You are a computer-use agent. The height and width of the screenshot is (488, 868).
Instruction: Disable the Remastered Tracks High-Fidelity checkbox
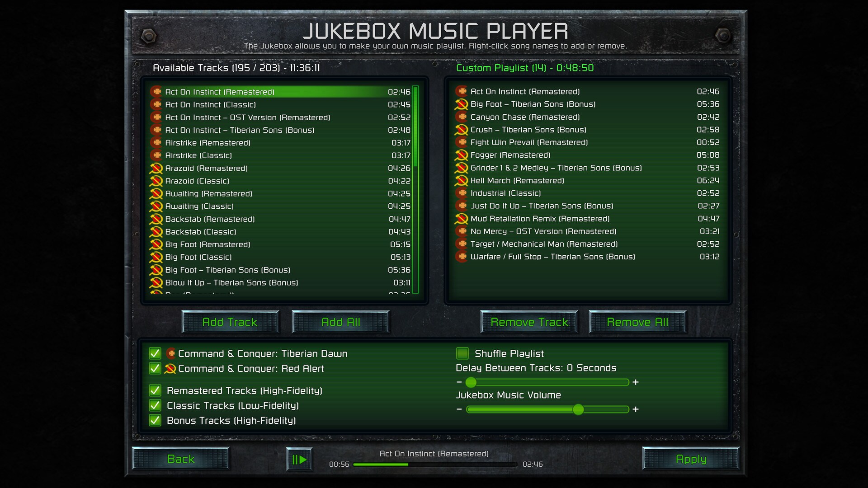[156, 391]
